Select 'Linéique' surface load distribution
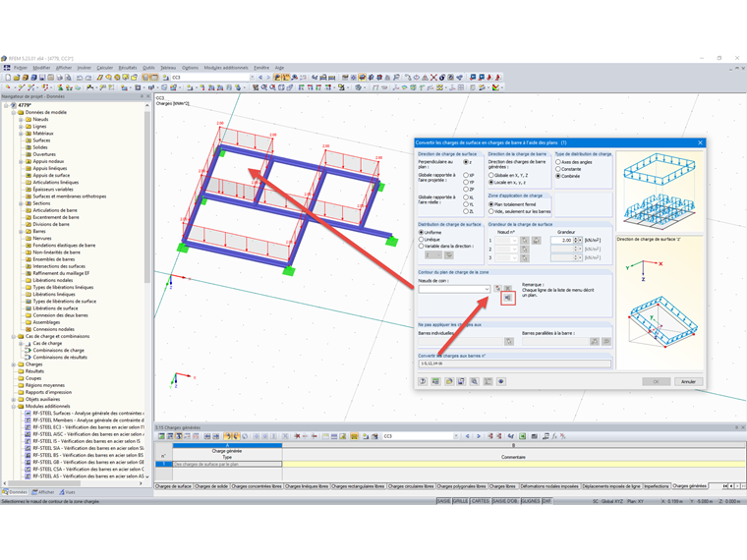Image resolution: width=747 pixels, height=560 pixels. (421, 240)
